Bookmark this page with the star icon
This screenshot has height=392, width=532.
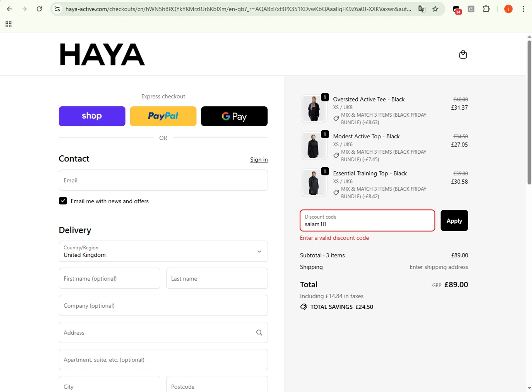coord(436,9)
